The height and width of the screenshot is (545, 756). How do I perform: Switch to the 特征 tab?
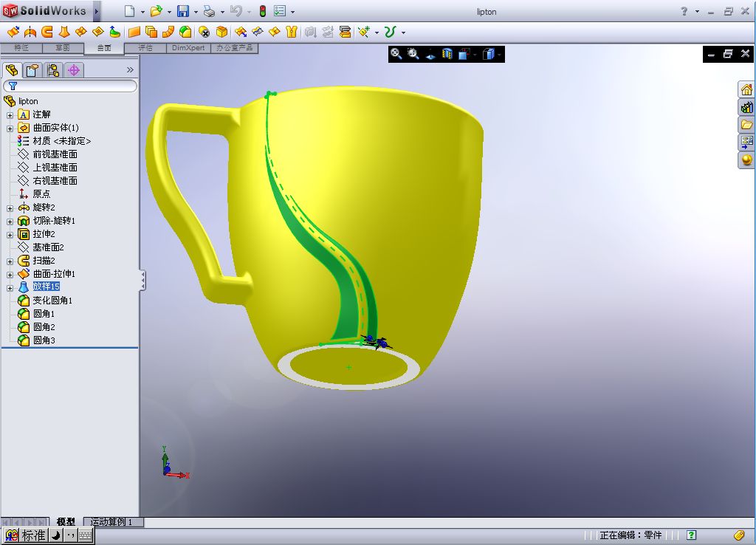tap(21, 48)
